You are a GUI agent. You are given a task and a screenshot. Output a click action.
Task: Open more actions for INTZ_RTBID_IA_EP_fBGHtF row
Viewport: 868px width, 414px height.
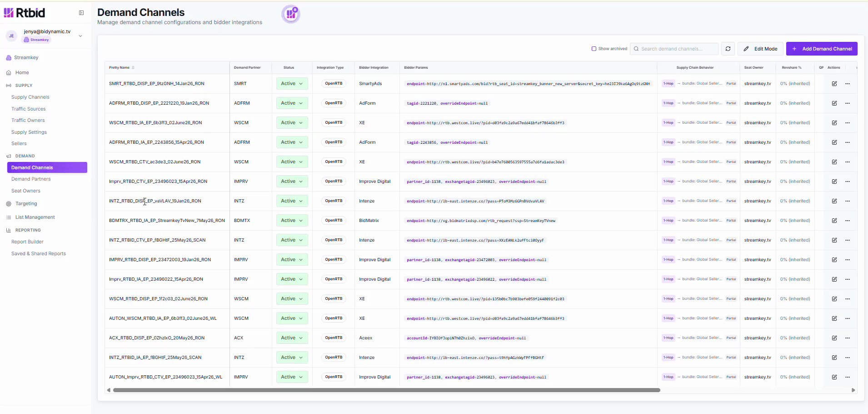pos(848,358)
